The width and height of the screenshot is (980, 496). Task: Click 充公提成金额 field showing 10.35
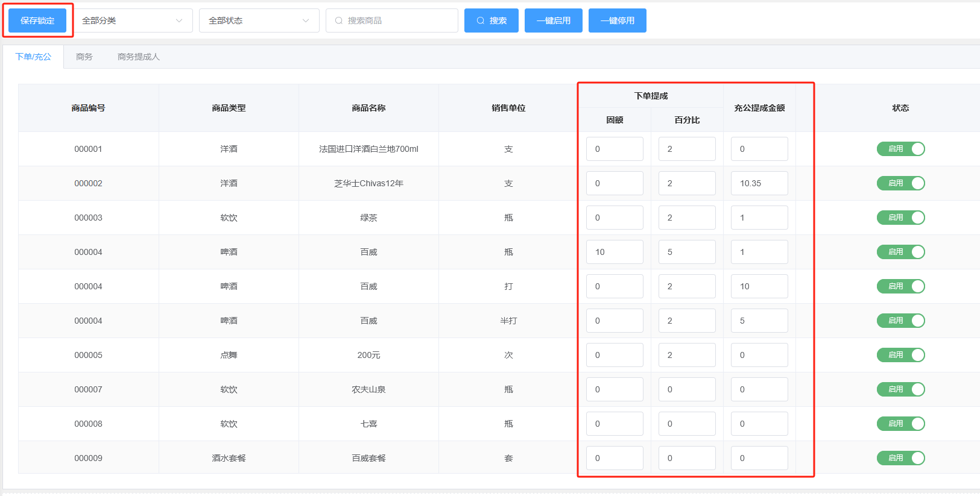[759, 183]
